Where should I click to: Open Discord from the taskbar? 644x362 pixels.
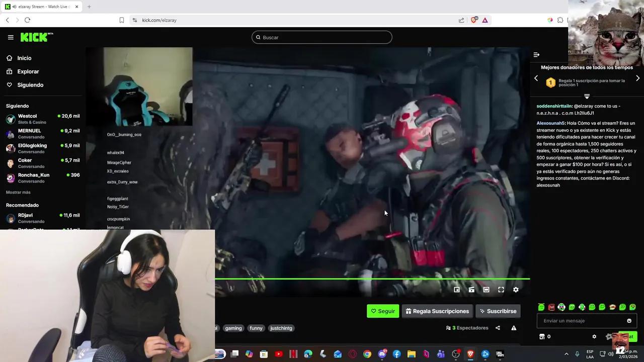tap(382, 354)
